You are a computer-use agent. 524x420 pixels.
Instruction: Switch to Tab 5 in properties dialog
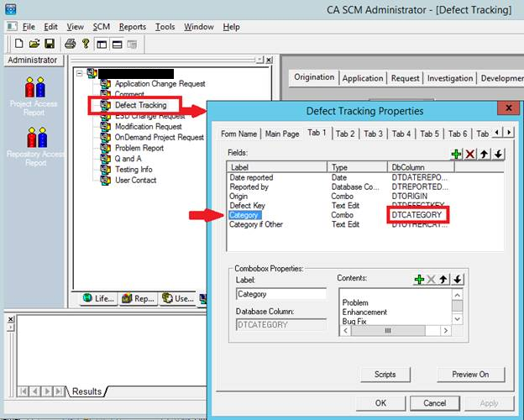coord(429,134)
